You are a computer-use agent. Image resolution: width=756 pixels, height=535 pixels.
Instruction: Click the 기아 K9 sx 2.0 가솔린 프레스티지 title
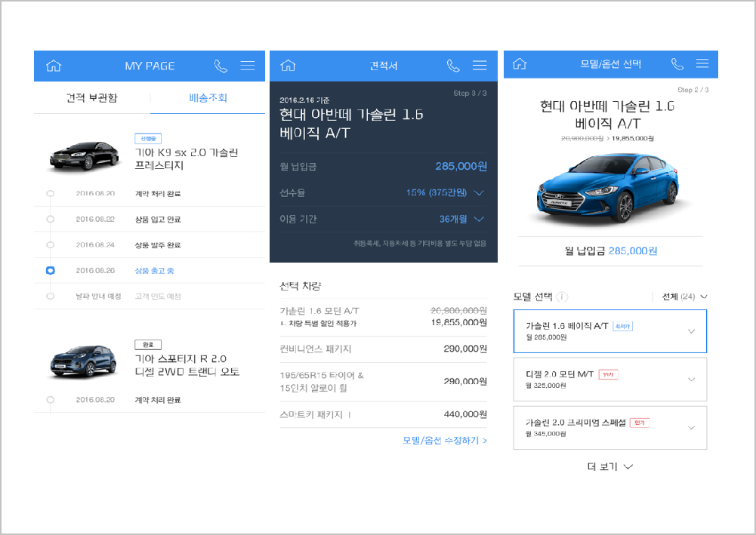[186, 159]
